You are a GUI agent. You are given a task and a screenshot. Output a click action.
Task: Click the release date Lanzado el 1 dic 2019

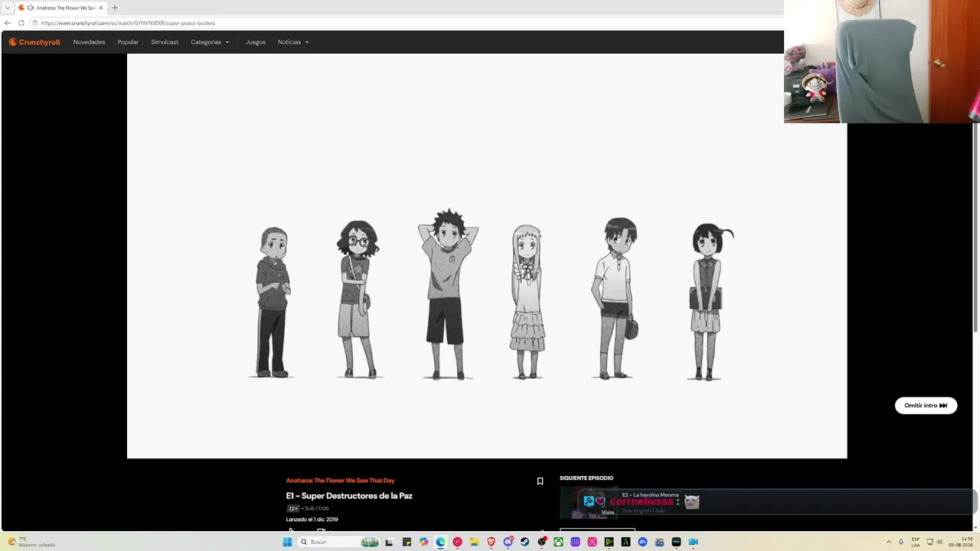[312, 520]
